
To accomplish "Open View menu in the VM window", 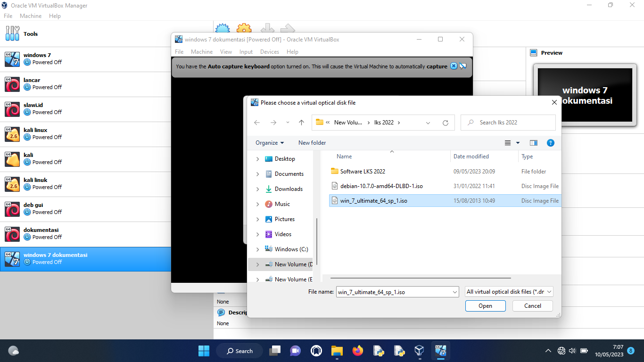I will click(226, 52).
